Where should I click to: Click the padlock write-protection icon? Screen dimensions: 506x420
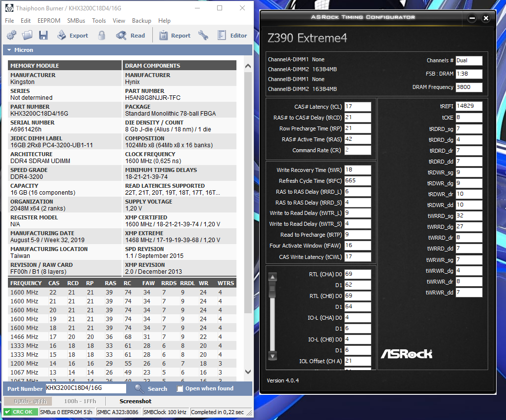tap(102, 35)
